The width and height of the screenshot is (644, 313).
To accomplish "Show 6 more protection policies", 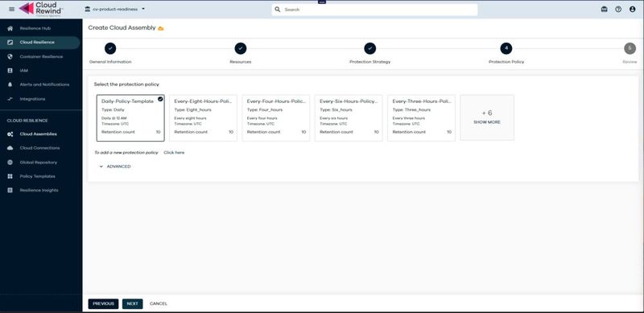I will coord(487,117).
